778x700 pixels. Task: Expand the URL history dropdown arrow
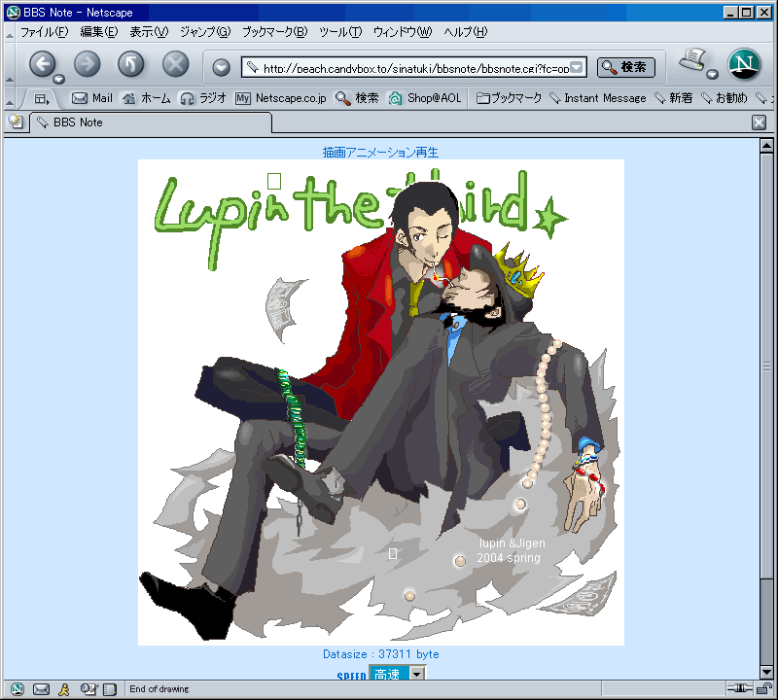coord(576,67)
